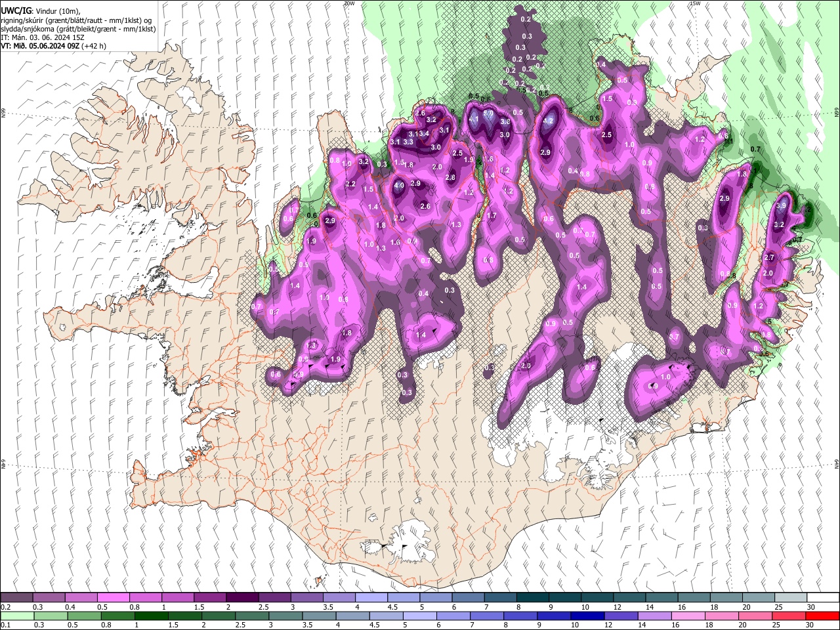Click the 'slydda/snjókoma' legend description line
Image resolution: width=840 pixels, height=630 pixels.
click(78, 29)
